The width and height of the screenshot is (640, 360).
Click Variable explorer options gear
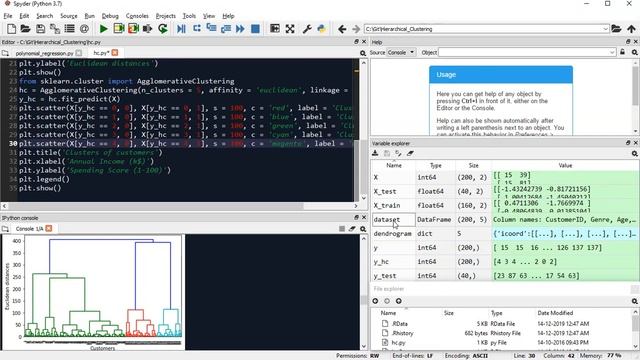[634, 153]
